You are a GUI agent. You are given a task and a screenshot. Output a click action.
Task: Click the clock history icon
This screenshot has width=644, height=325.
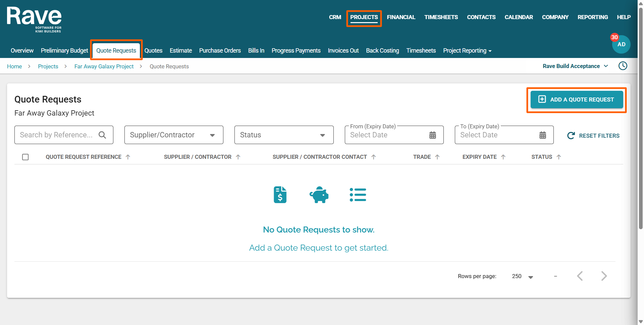point(623,66)
